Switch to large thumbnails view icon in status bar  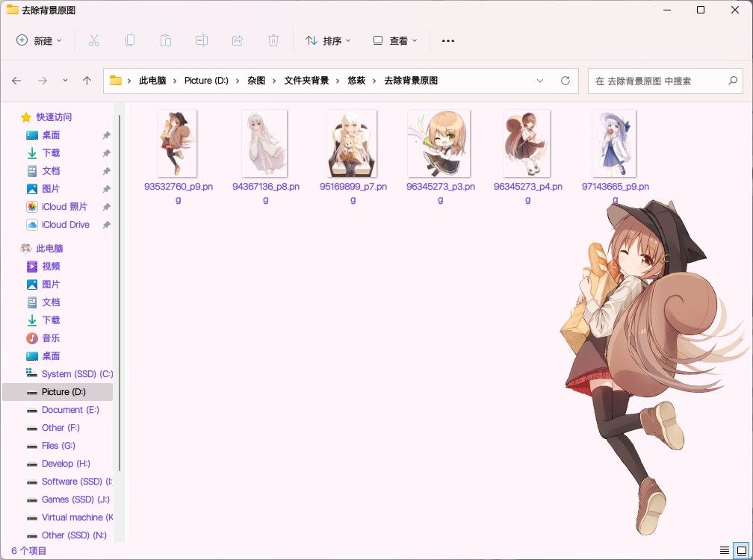click(x=742, y=550)
